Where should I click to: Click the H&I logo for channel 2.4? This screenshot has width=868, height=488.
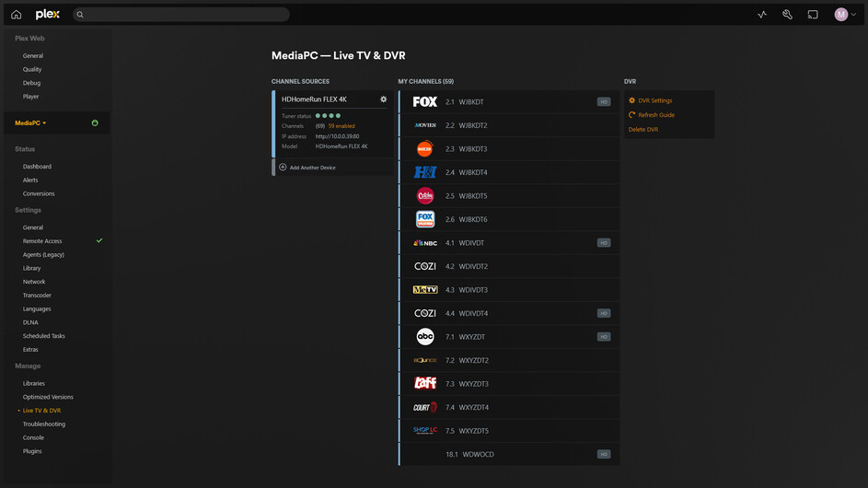425,172
